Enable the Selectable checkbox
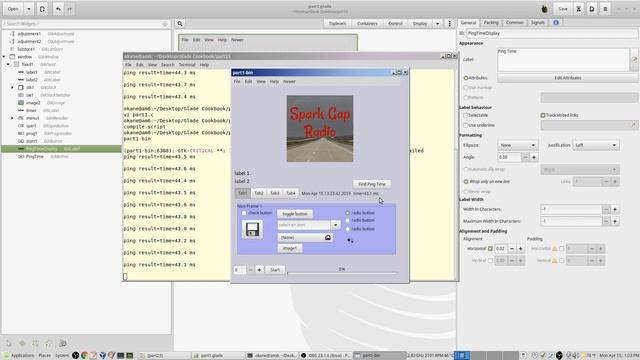 click(x=466, y=116)
